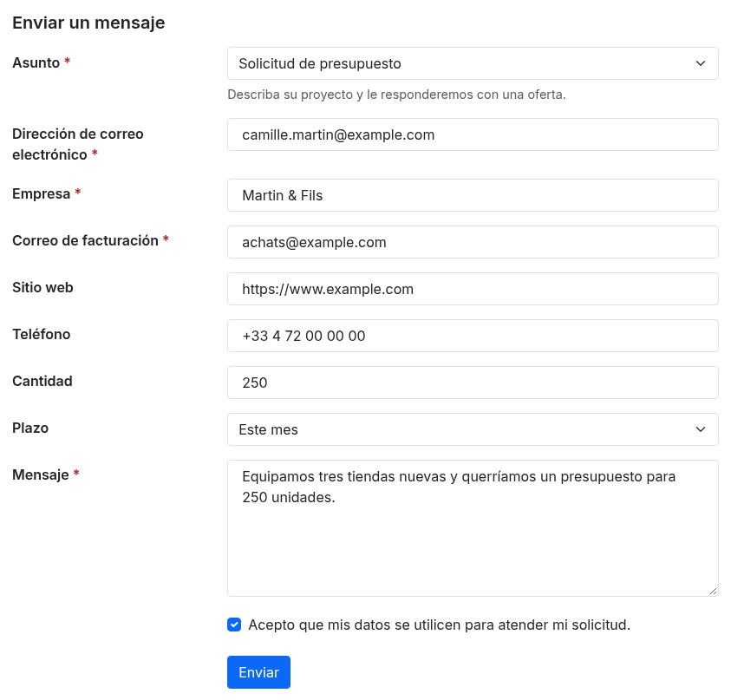Open the Plazo dropdown showing Este mes
Image resolution: width=731 pixels, height=700 pixels.
(x=473, y=429)
